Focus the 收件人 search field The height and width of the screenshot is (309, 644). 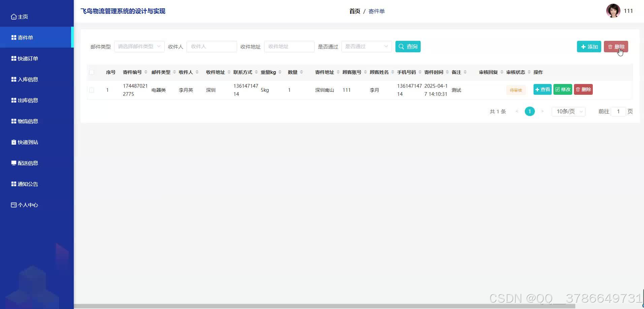coord(212,47)
